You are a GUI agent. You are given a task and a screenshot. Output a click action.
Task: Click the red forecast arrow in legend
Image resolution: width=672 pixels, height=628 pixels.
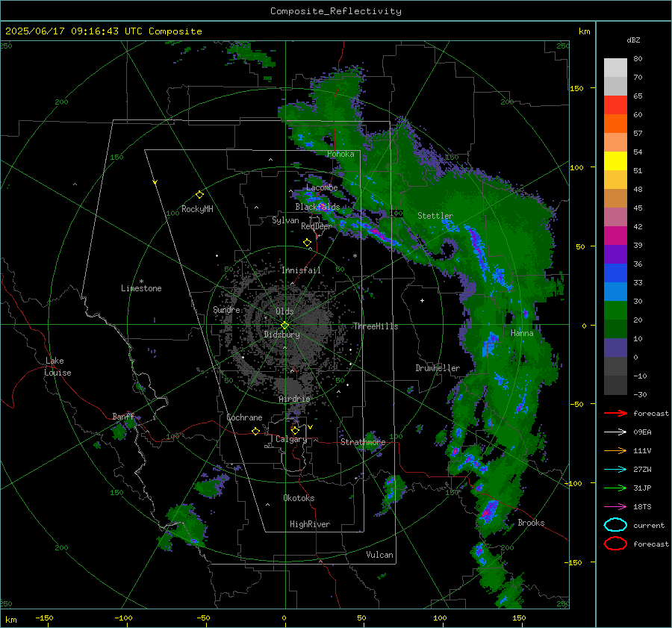pyautogui.click(x=615, y=413)
